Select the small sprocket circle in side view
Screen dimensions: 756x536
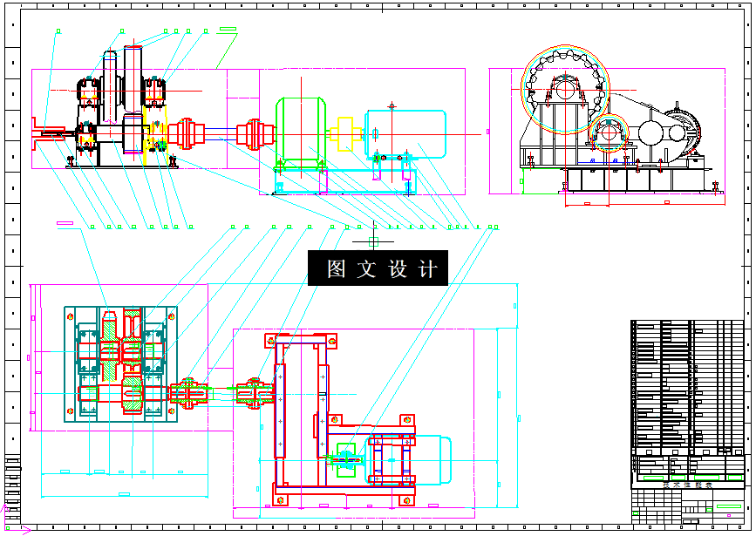pyautogui.click(x=609, y=133)
